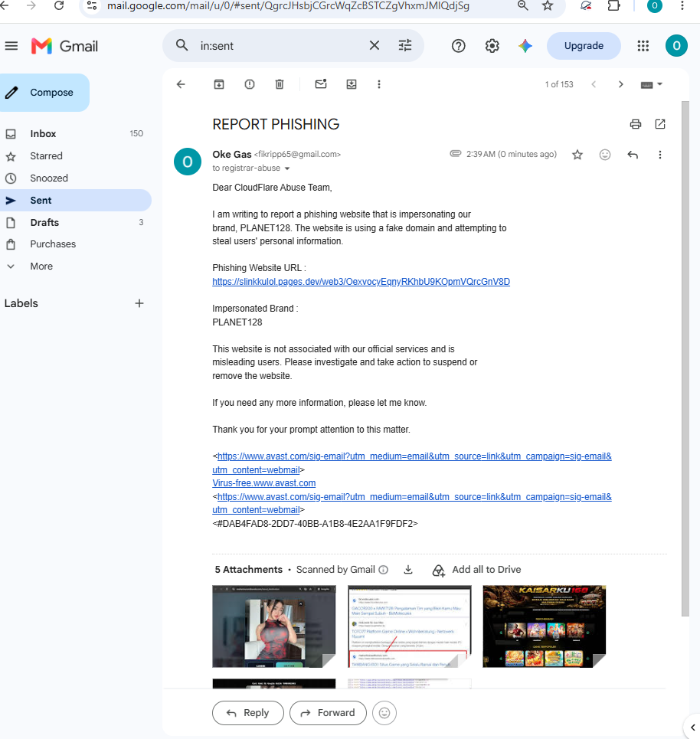The width and height of the screenshot is (700, 739).
Task: Report this email as spam
Action: (250, 84)
